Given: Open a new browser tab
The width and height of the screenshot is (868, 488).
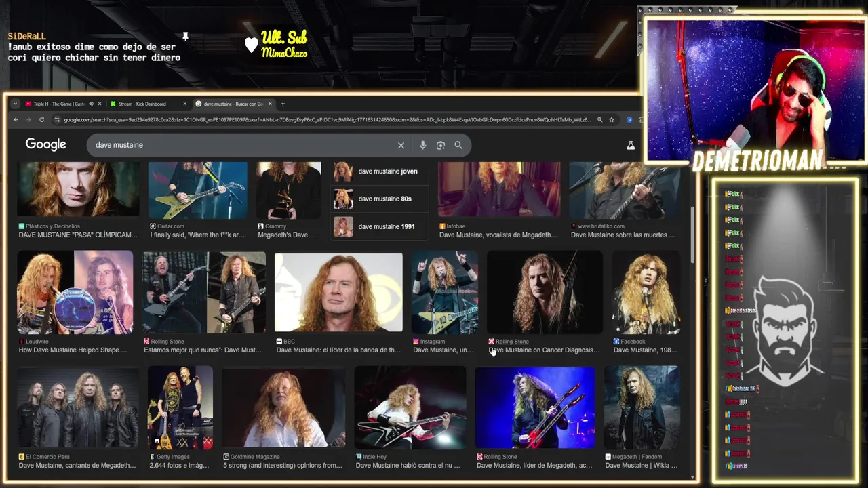Looking at the screenshot, I should coord(283,104).
